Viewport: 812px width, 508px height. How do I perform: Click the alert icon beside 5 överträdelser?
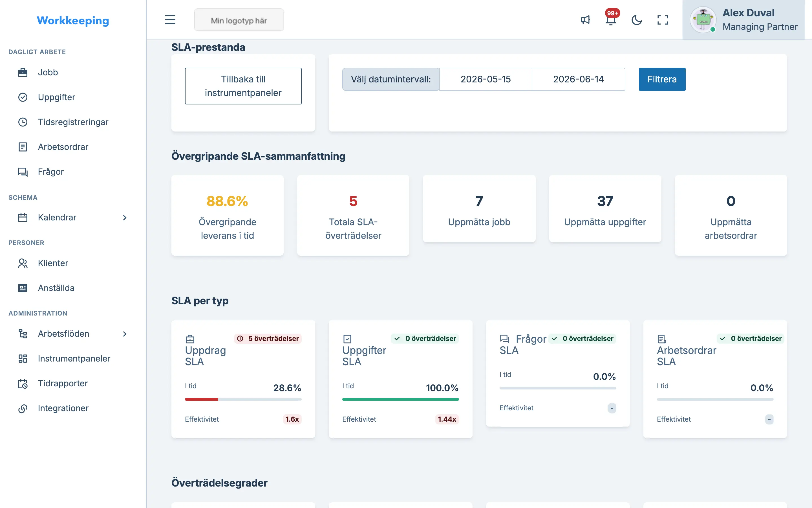[240, 338]
